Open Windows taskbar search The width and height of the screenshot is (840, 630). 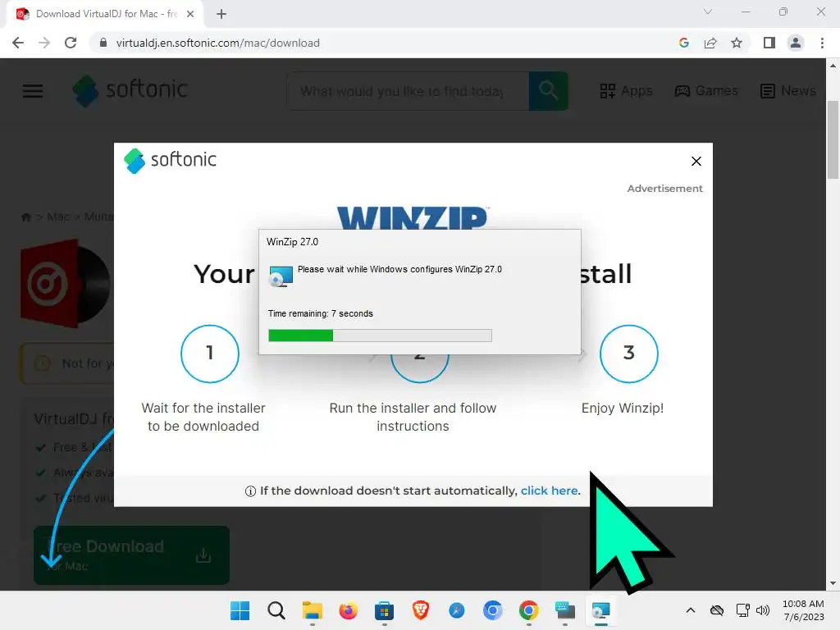point(276,610)
